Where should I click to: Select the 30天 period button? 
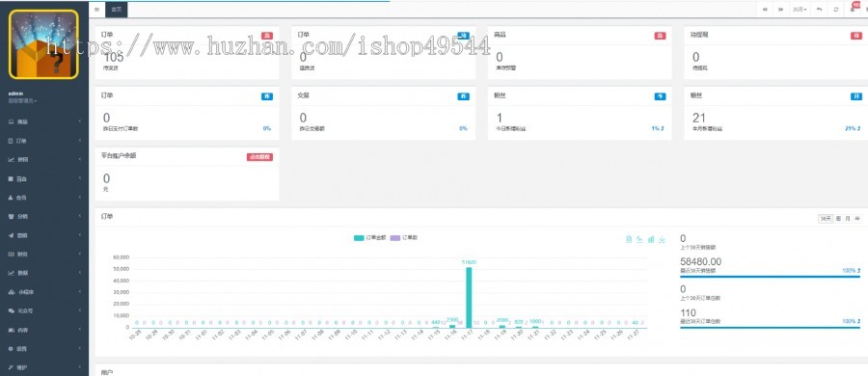tap(826, 219)
